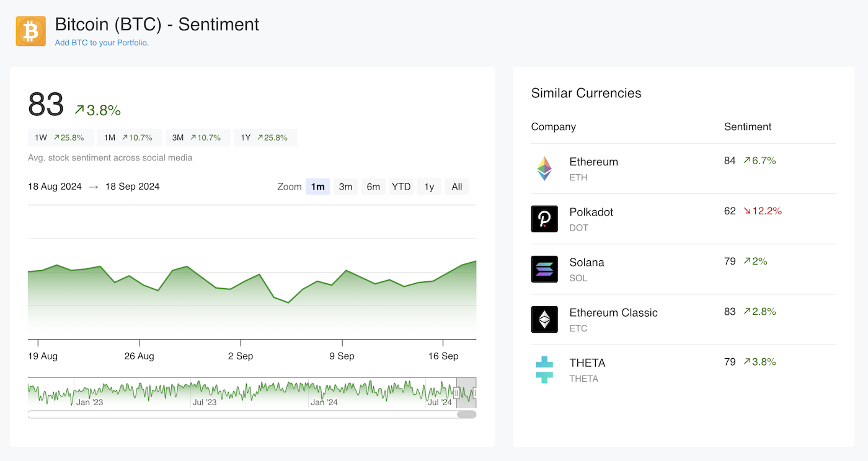Click Ethereum Classic's sentiment score 83
This screenshot has width=868, height=461.
pyautogui.click(x=730, y=311)
